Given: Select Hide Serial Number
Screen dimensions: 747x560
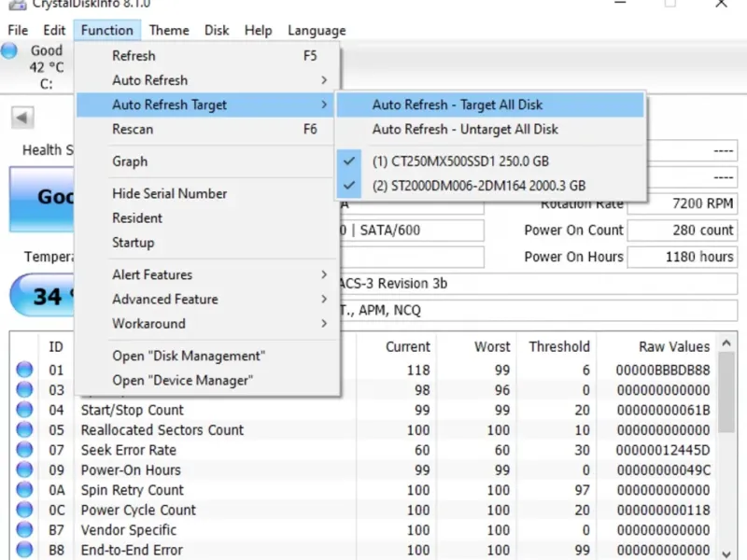Looking at the screenshot, I should point(206,193).
